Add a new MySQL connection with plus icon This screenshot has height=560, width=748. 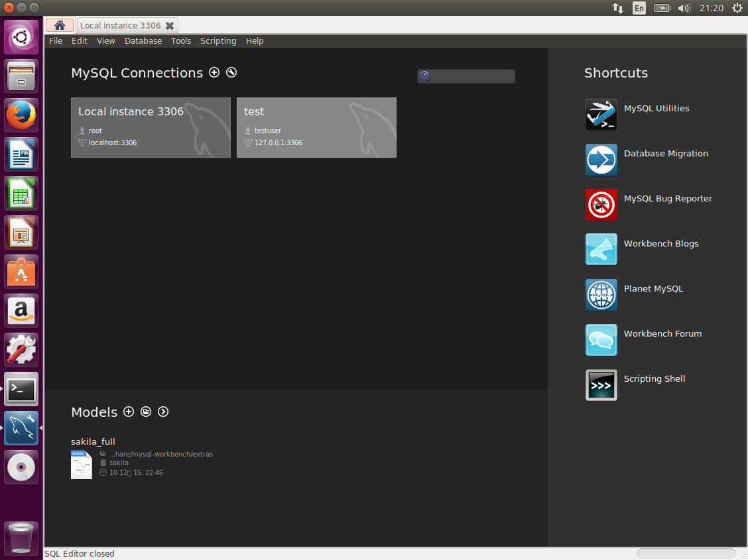(214, 72)
